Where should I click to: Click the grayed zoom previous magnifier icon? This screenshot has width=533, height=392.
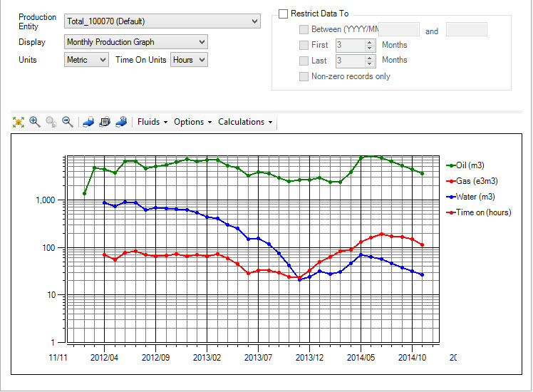(x=51, y=122)
